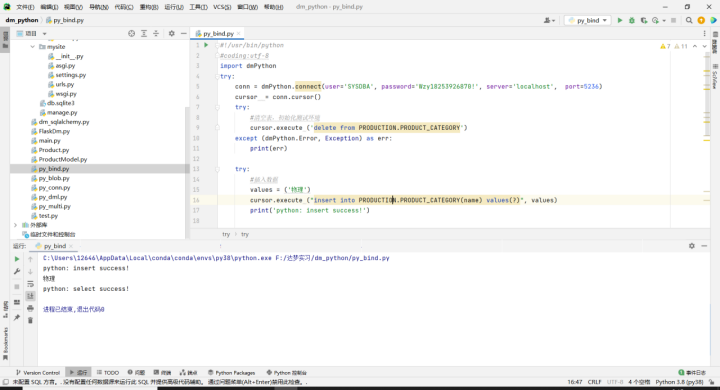Open the Version Control tool tab
Screen dimensions: 720x390
click(38, 373)
